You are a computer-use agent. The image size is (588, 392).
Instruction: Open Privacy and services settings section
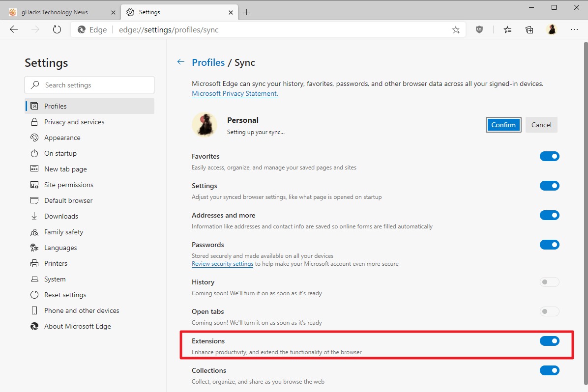click(x=74, y=122)
